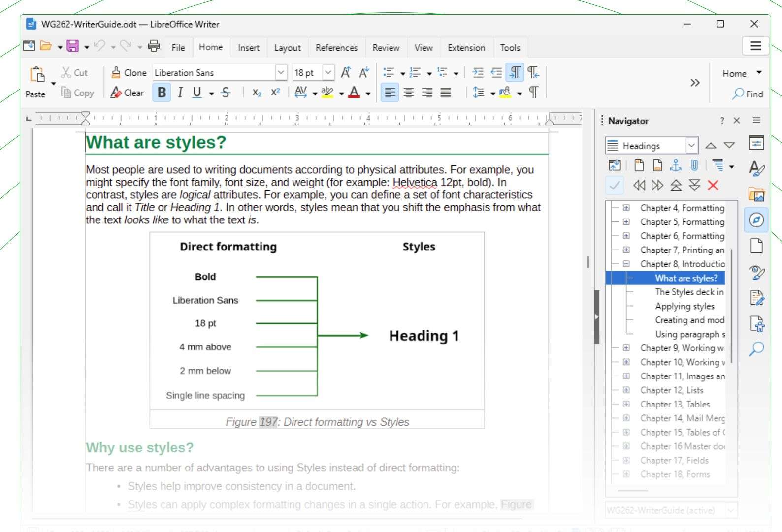Click the Paste clipboard icon
The width and height of the screenshot is (782, 532).
pos(37,74)
